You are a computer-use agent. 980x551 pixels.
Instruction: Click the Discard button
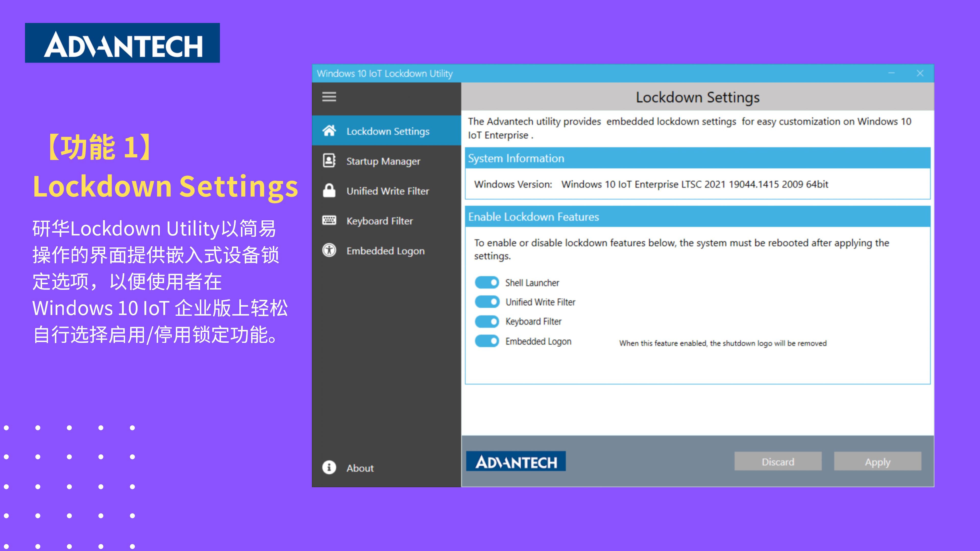click(x=778, y=462)
